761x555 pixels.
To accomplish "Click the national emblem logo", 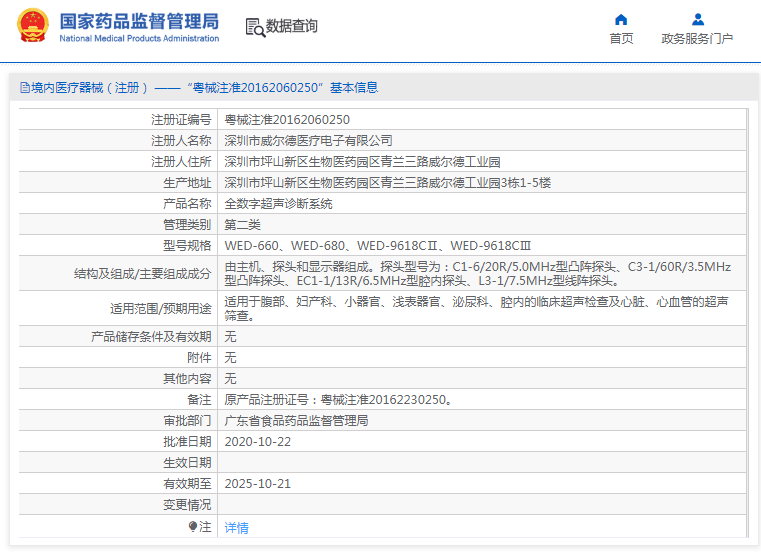I will point(33,26).
